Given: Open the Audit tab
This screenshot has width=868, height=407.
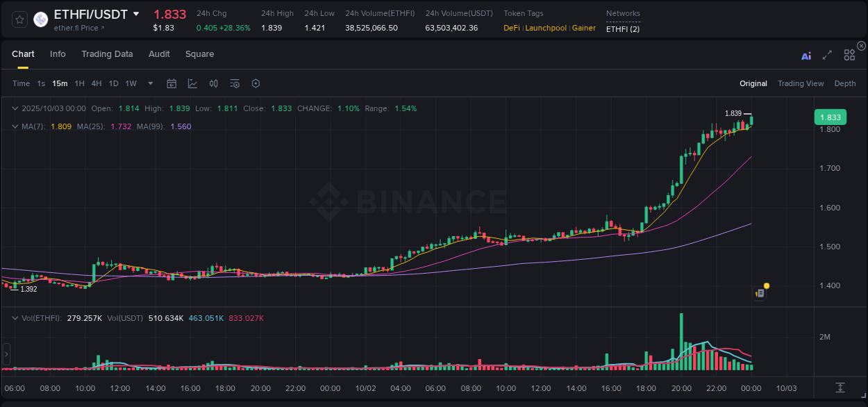Looking at the screenshot, I should tap(159, 53).
